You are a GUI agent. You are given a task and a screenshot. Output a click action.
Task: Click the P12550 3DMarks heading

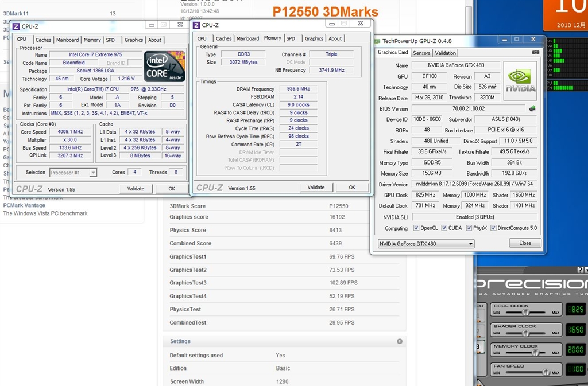(325, 11)
